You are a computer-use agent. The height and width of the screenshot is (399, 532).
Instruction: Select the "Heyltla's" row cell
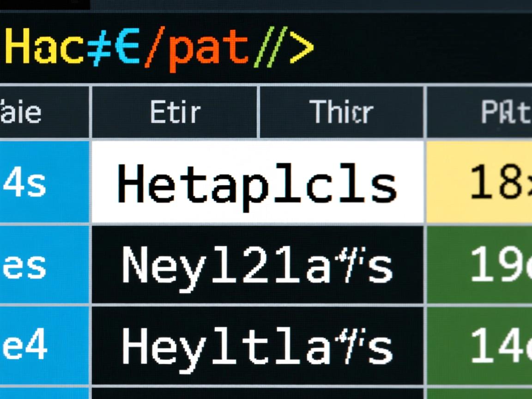pos(257,346)
